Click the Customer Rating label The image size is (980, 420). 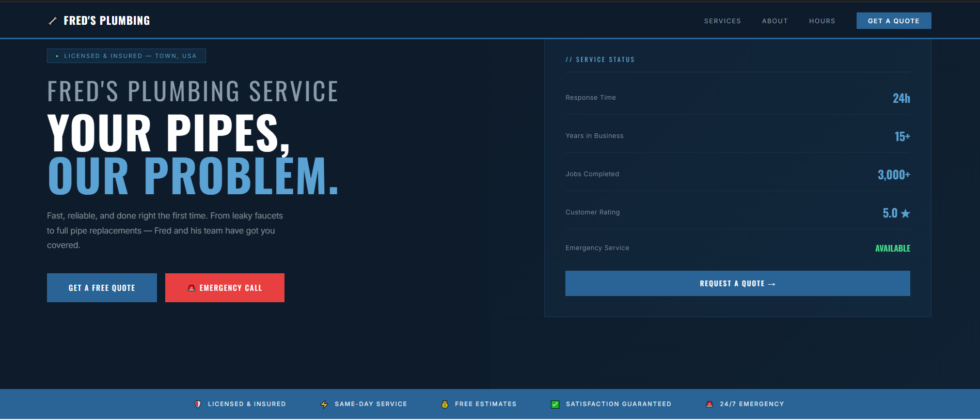(x=593, y=212)
